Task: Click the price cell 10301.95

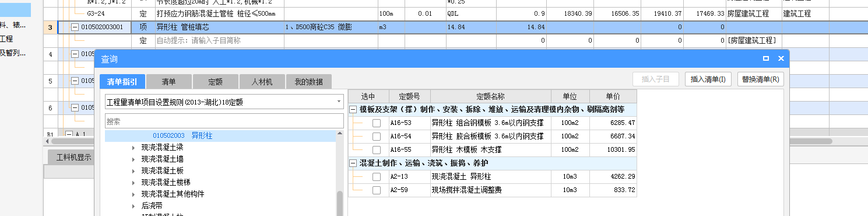Action: [613, 150]
